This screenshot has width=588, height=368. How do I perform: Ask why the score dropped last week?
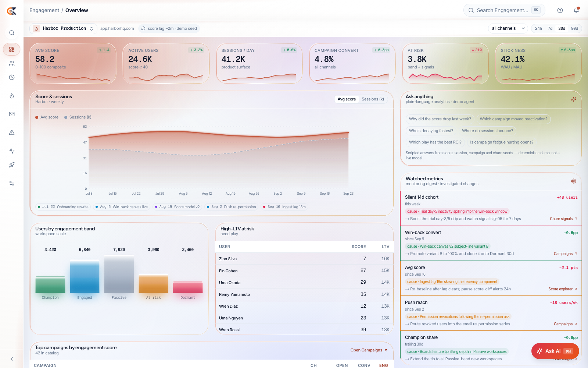pos(440,119)
